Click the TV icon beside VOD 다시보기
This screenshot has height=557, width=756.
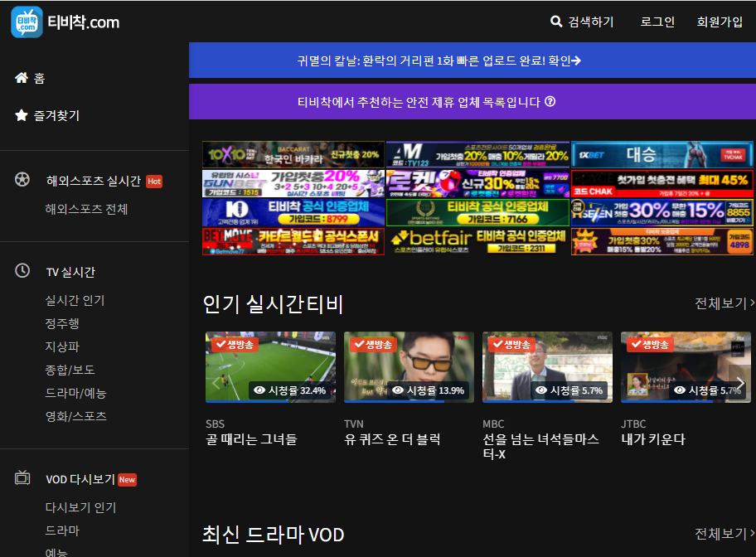click(22, 478)
